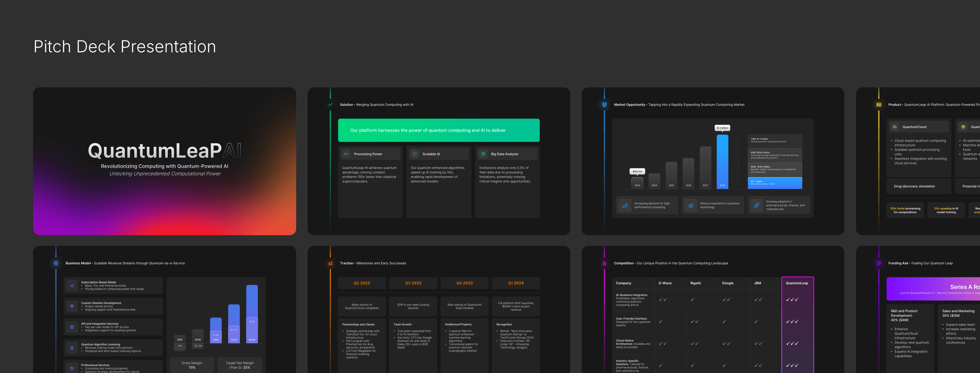Click the Scalable AI card icon
The width and height of the screenshot is (980, 373).
[x=415, y=154]
